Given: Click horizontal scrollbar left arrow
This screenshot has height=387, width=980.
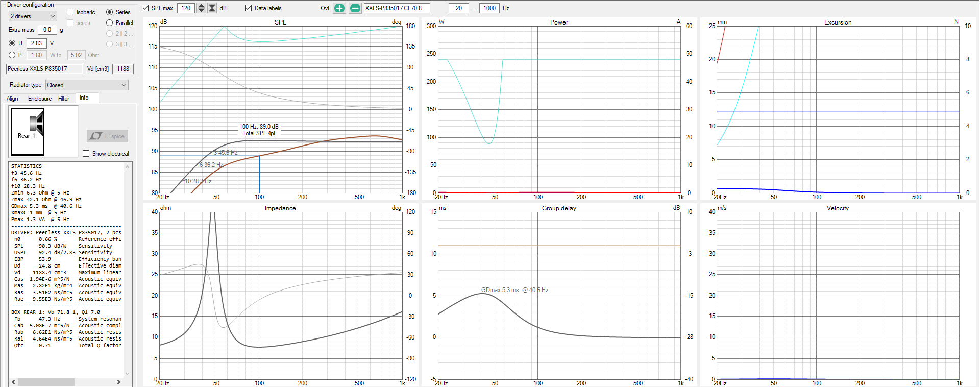Looking at the screenshot, I should click(x=14, y=382).
